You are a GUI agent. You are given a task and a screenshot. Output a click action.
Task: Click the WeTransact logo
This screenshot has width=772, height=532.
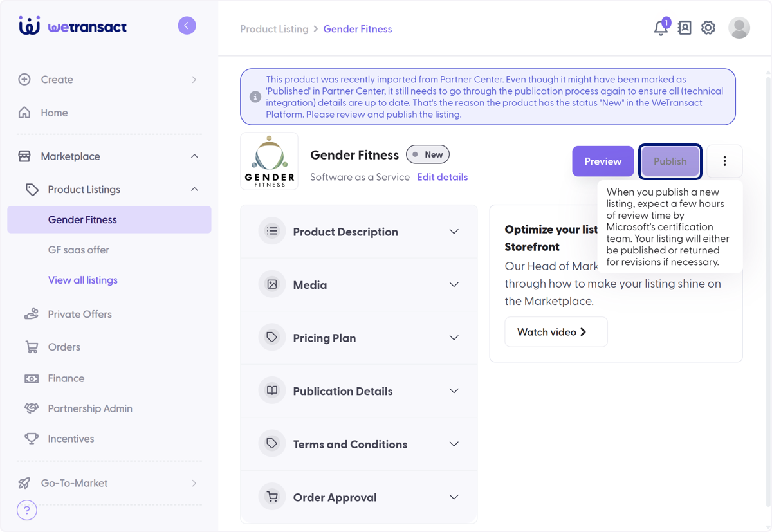[x=73, y=26]
